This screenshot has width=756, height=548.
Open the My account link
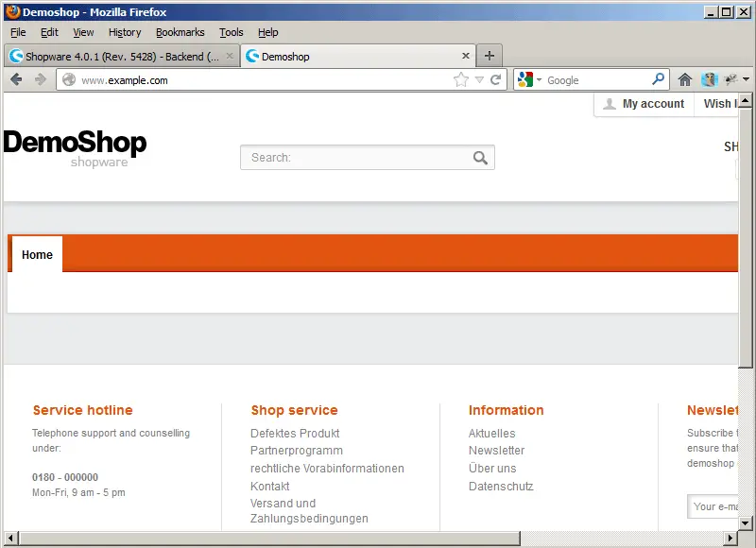(x=652, y=104)
